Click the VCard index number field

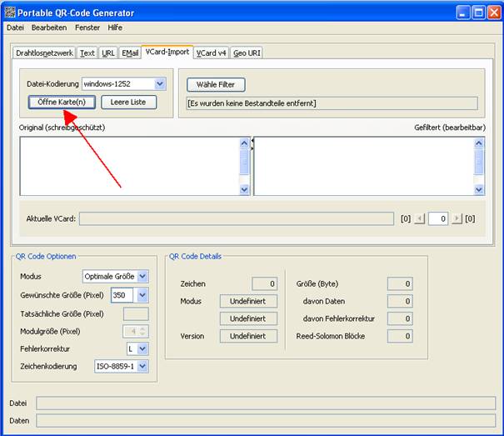pyautogui.click(x=438, y=218)
